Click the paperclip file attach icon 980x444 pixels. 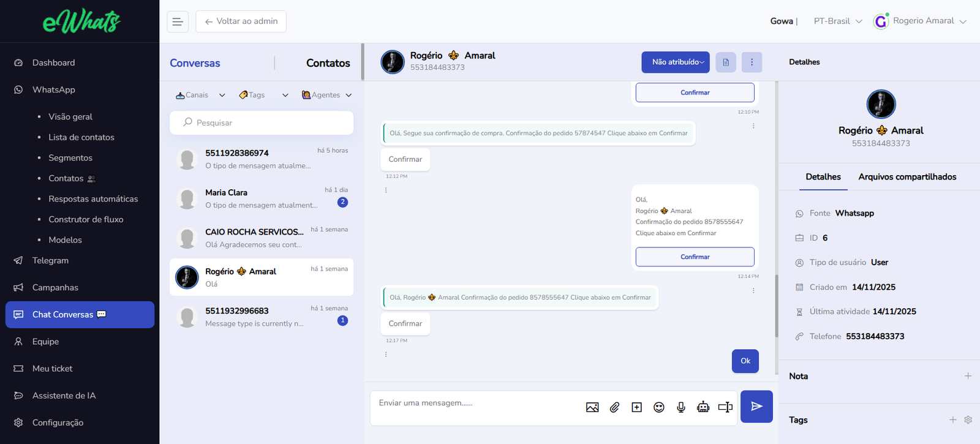point(614,407)
